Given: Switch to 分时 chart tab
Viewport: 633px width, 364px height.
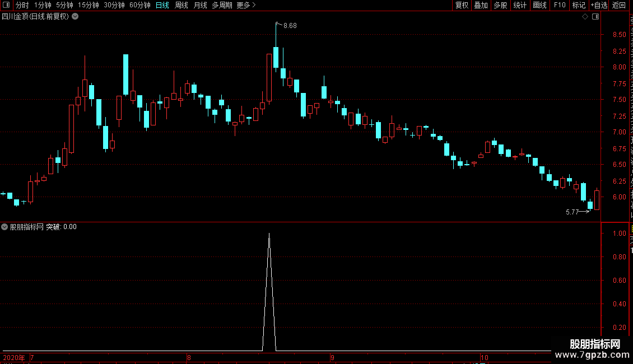Looking at the screenshot, I should pos(22,5).
